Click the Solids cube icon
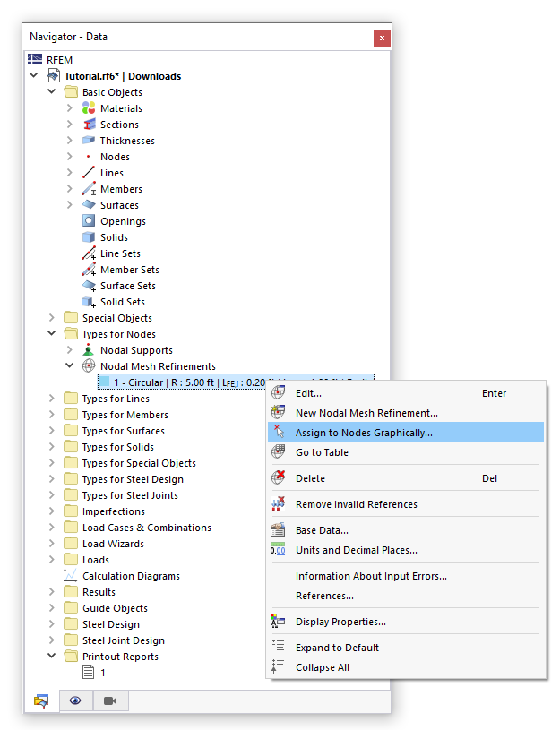This screenshot has width=560, height=730. point(89,237)
